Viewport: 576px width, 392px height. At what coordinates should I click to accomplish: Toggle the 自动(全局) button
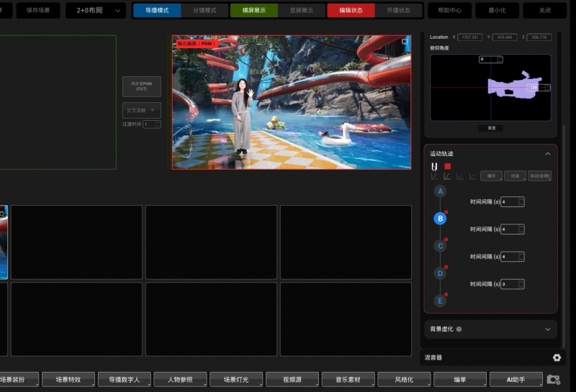tap(540, 176)
